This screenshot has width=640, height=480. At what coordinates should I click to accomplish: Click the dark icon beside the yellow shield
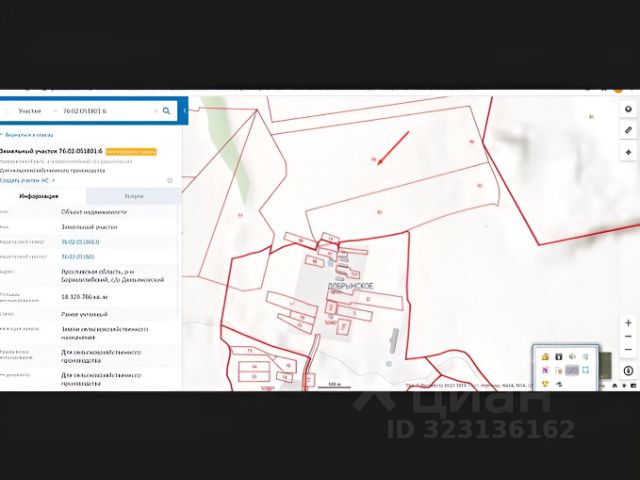click(559, 384)
